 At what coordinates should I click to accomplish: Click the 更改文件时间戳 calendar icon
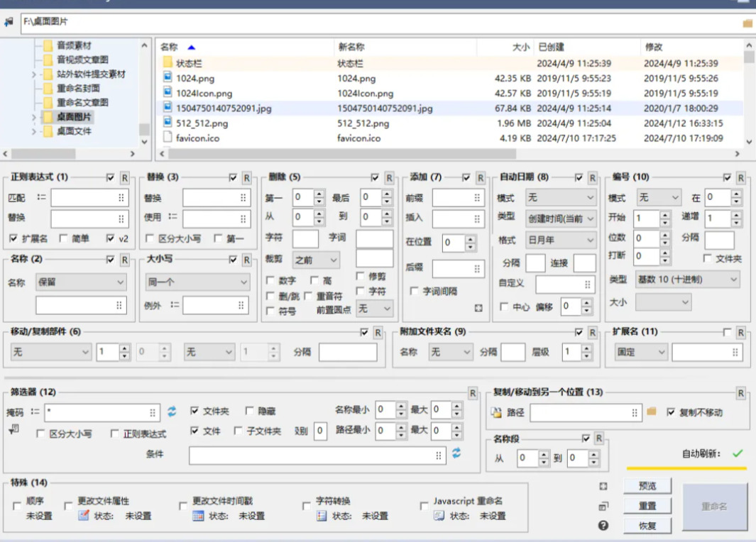[199, 516]
